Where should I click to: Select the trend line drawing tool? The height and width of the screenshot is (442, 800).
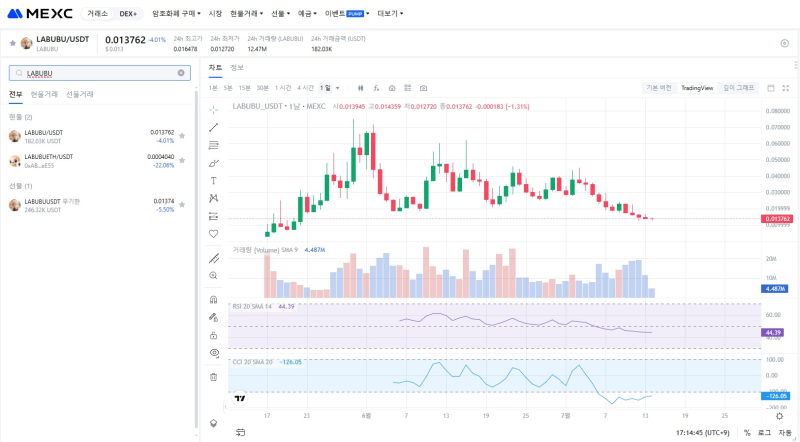click(214, 128)
